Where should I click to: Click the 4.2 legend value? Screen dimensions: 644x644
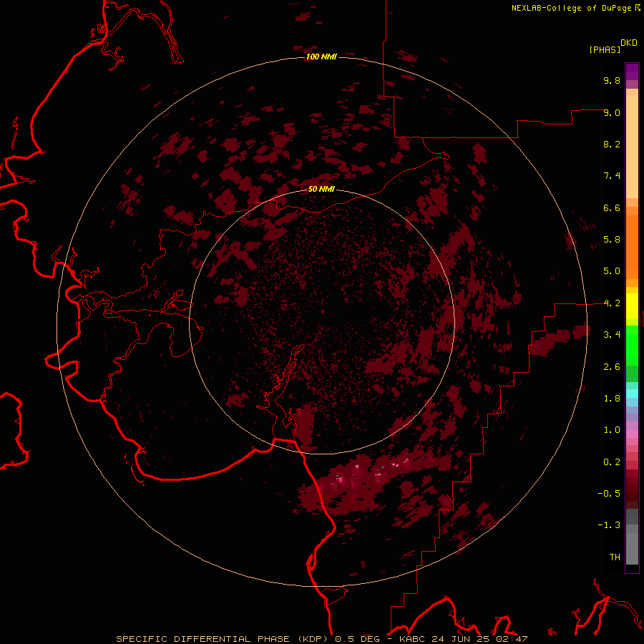(x=612, y=303)
